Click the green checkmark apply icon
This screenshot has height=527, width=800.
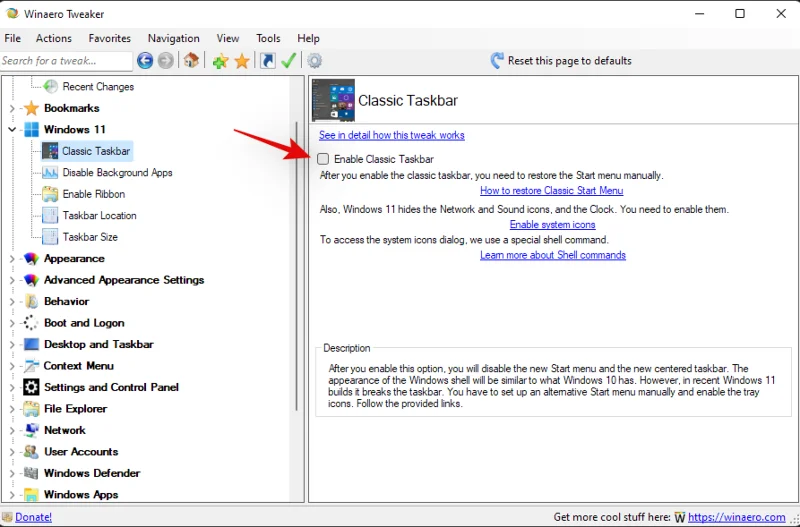pyautogui.click(x=289, y=61)
